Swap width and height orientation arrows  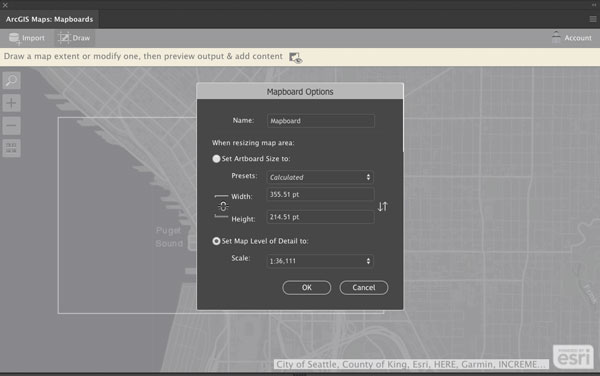pos(383,207)
